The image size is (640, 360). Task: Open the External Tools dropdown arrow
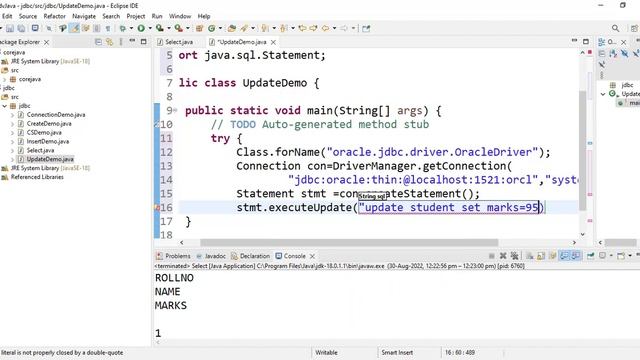[x=188, y=28]
